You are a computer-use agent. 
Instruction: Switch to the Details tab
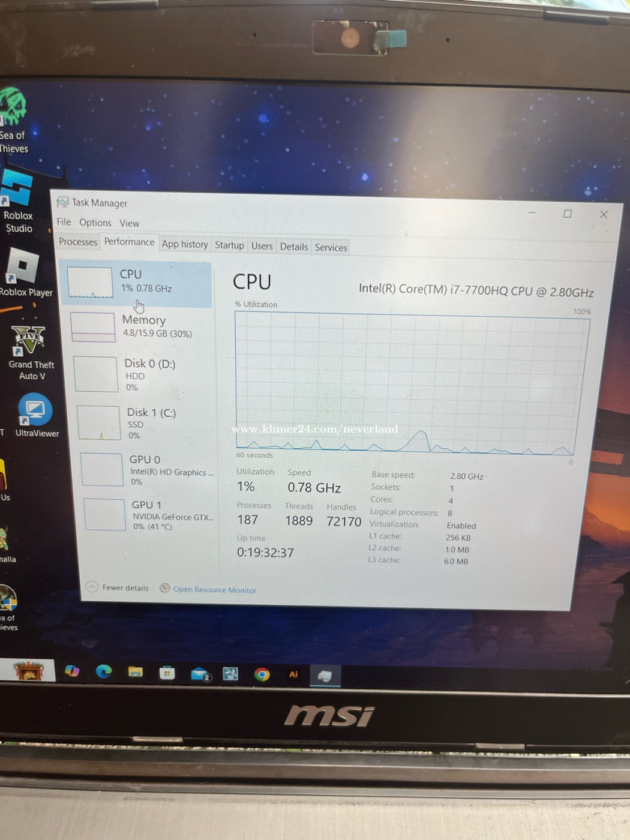pos(293,247)
